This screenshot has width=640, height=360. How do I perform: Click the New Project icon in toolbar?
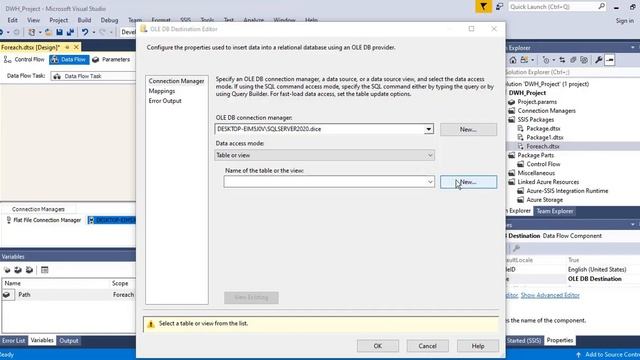[x=31, y=32]
